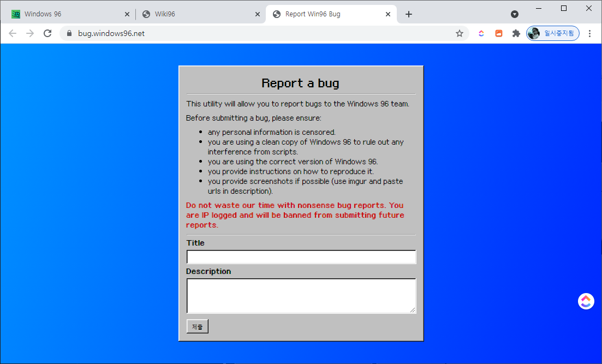602x364 pixels.
Task: Click 'any personal information is censored' bullet
Action: point(271,132)
